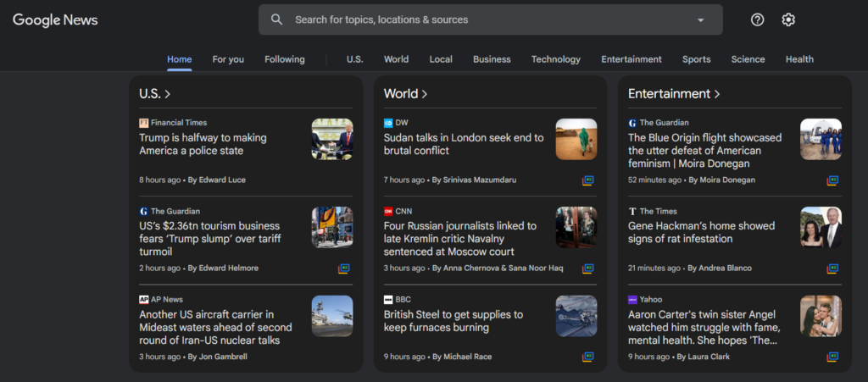868x382 pixels.
Task: Open the Science tab
Action: pyautogui.click(x=748, y=59)
